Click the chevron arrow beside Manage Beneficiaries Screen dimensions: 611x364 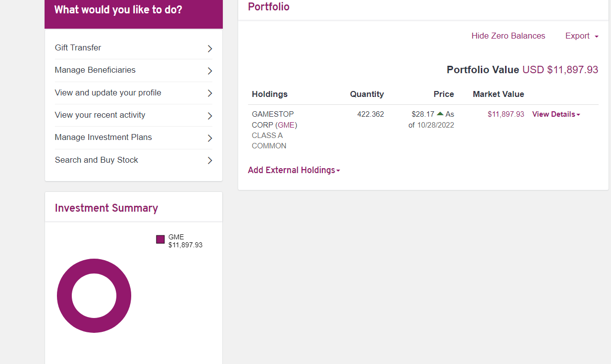[210, 71]
